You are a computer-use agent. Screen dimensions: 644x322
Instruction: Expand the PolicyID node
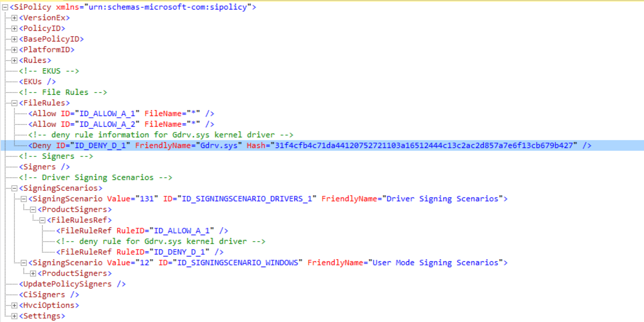13,28
